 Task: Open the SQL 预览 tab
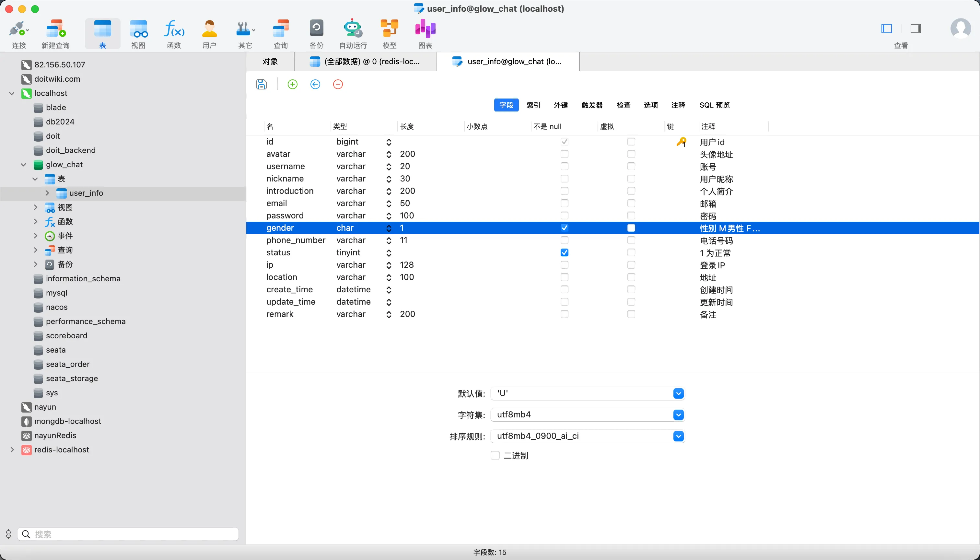pyautogui.click(x=714, y=105)
